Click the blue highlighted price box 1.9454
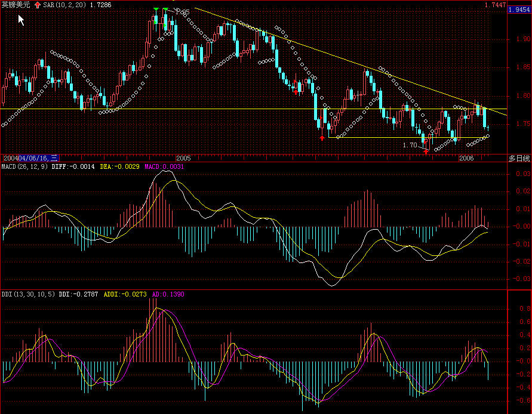Viewport: 532px width, 414px height. (x=519, y=10)
